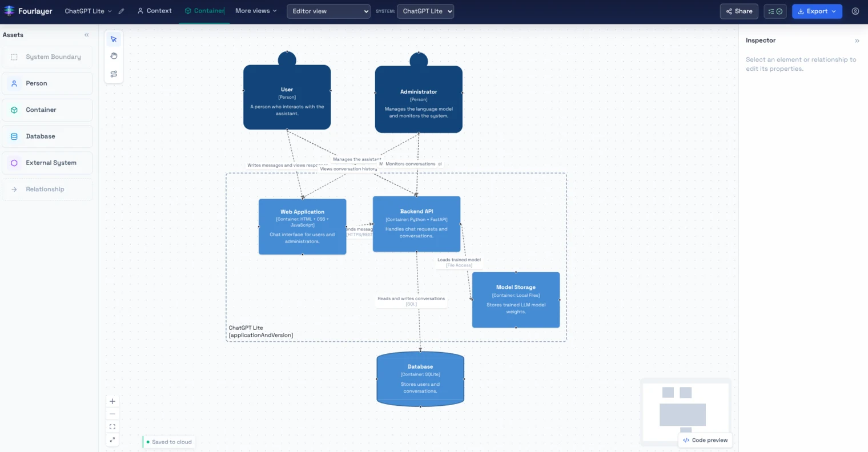Add an External System asset
This screenshot has height=452, width=868.
[x=47, y=163]
